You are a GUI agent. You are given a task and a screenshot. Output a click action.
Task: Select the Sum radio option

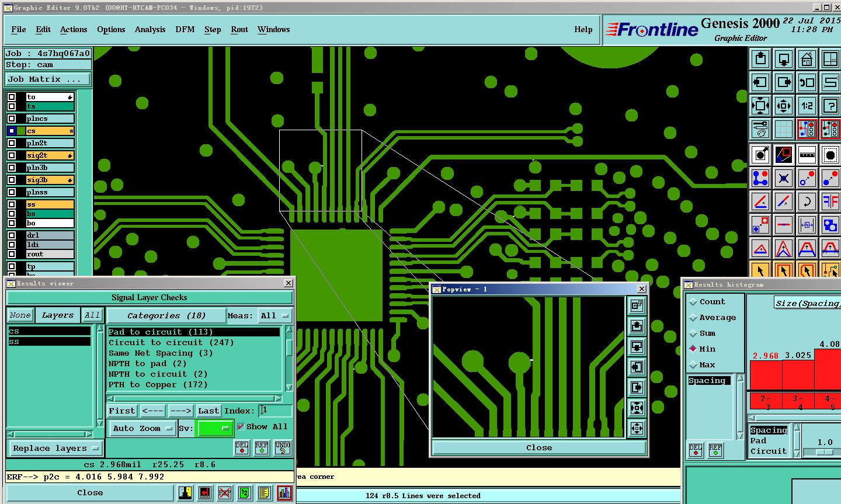tap(693, 333)
